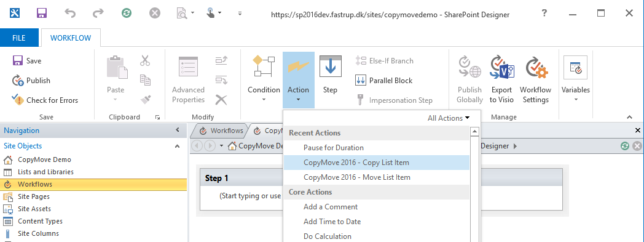Click the Step 1 insertion text area

[x=250, y=196]
